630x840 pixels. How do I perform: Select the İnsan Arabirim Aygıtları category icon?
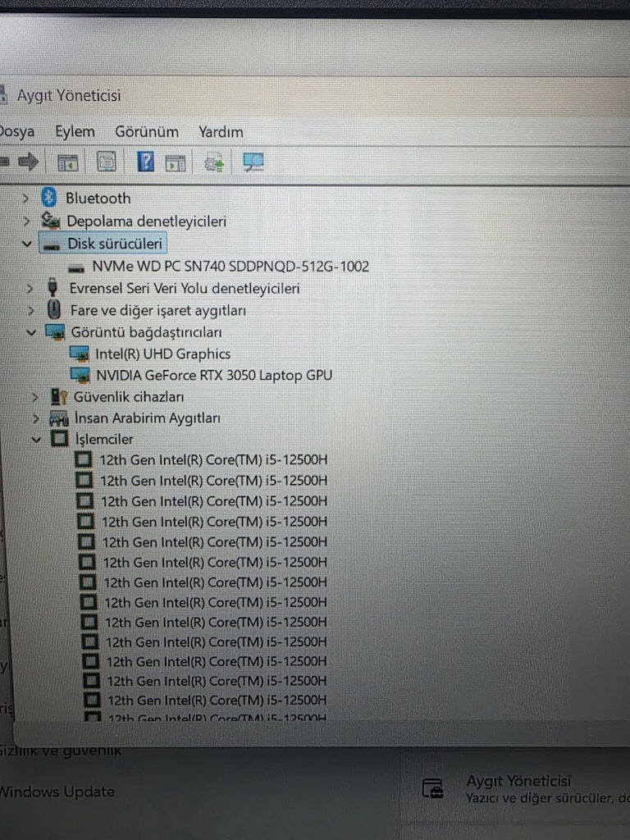pos(59,418)
